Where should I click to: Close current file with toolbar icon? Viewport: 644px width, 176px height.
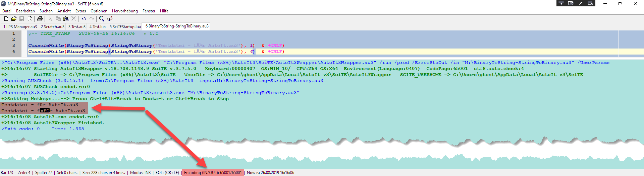(30, 19)
